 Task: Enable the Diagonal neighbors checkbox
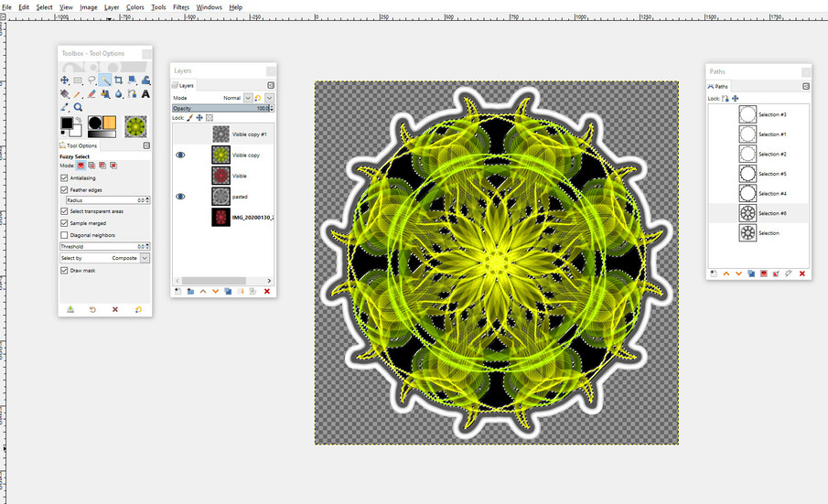pos(64,235)
